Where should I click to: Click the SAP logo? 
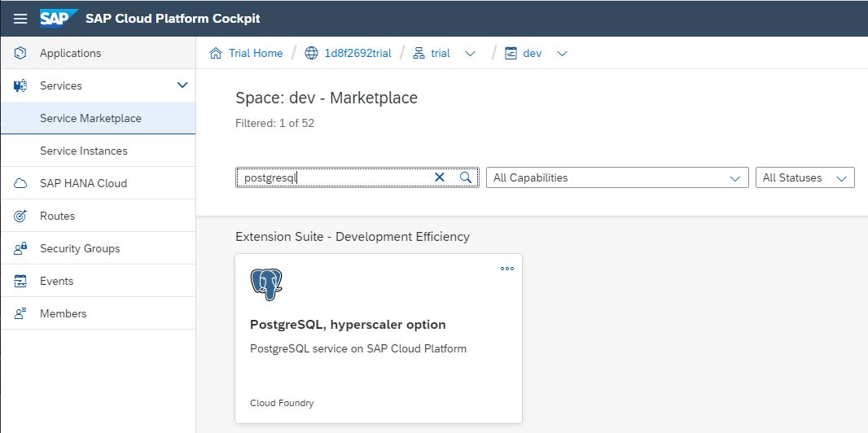tap(59, 18)
